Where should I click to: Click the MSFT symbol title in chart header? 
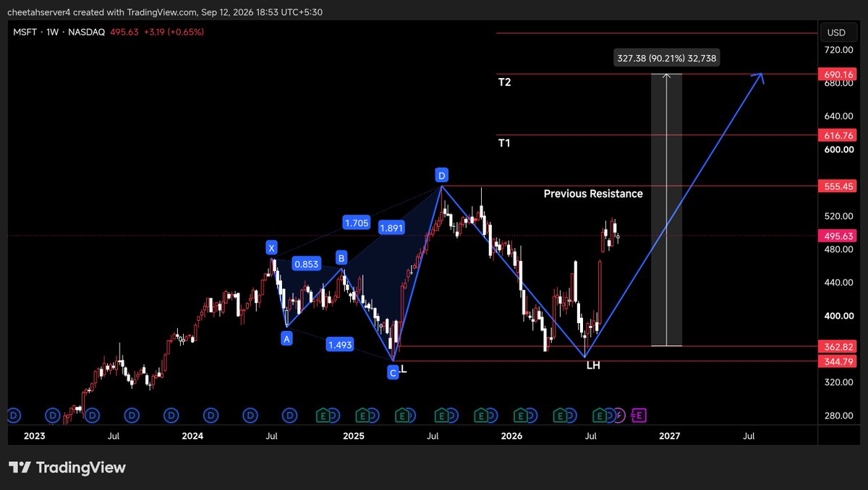pos(23,32)
